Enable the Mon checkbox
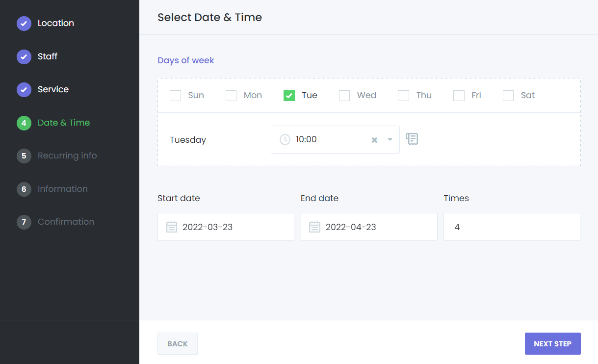Viewport: 598px width, 364px height. (231, 96)
